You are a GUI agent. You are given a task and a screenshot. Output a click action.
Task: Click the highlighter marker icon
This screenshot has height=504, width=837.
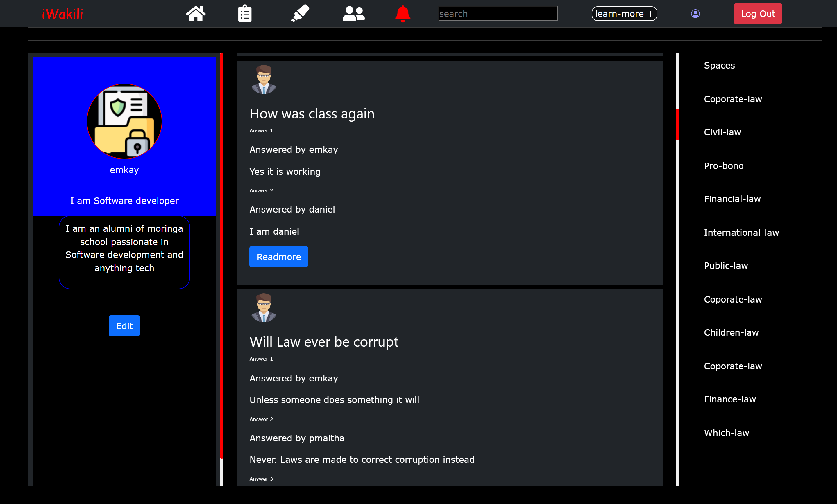300,14
